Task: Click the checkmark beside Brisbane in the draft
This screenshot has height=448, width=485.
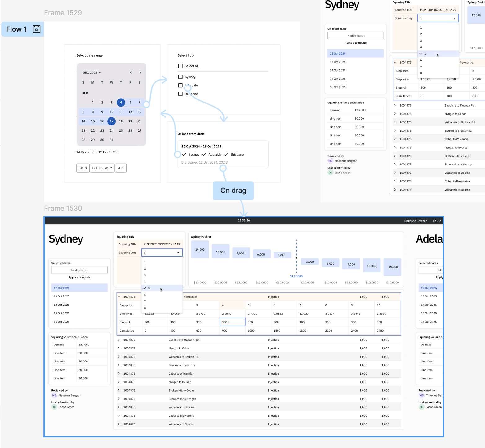Action: click(x=226, y=154)
